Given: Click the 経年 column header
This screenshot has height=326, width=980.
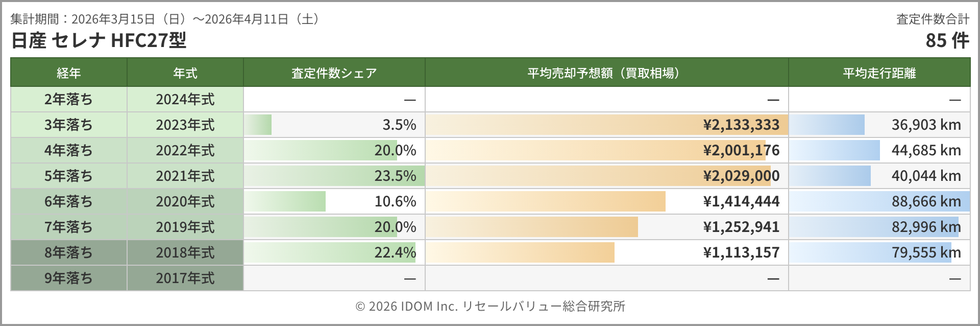Looking at the screenshot, I should pos(69,73).
